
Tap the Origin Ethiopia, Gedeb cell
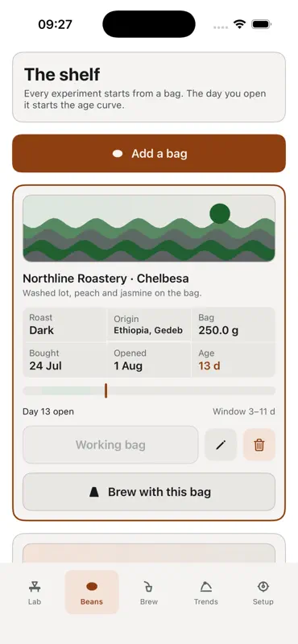click(149, 324)
